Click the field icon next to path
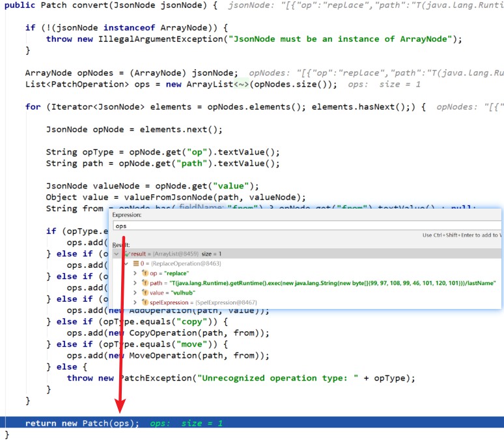This screenshot has width=504, height=440. (x=145, y=283)
